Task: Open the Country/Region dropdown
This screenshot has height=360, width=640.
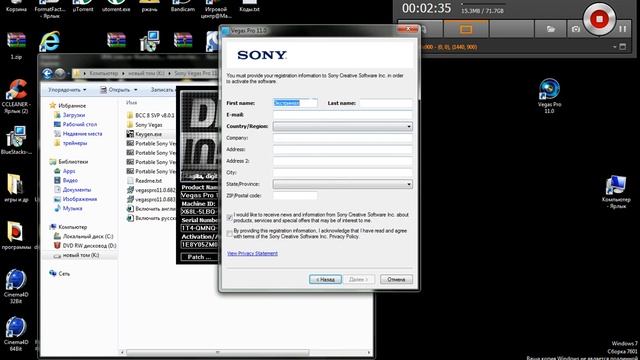Action: click(342, 127)
